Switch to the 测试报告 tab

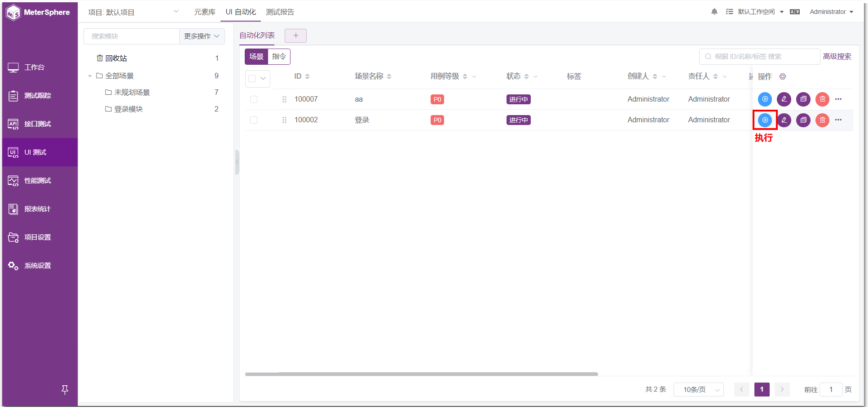[280, 12]
